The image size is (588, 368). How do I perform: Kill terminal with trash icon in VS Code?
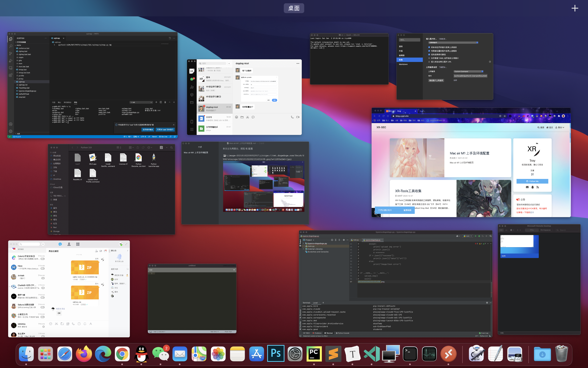click(165, 102)
